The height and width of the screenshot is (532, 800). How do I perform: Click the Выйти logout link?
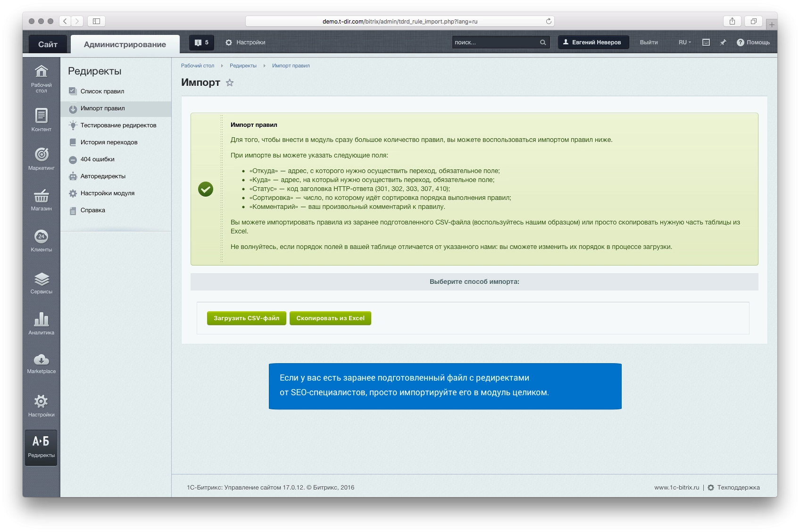coord(649,42)
